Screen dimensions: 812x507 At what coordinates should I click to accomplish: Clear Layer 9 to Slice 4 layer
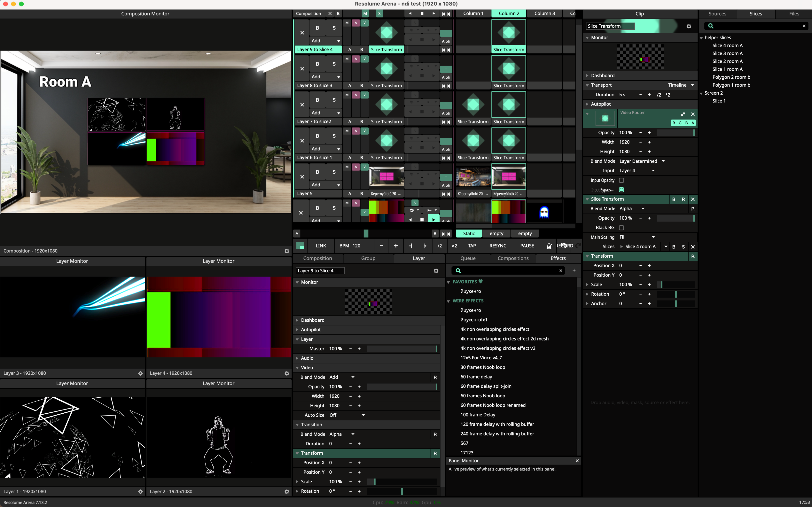302,32
